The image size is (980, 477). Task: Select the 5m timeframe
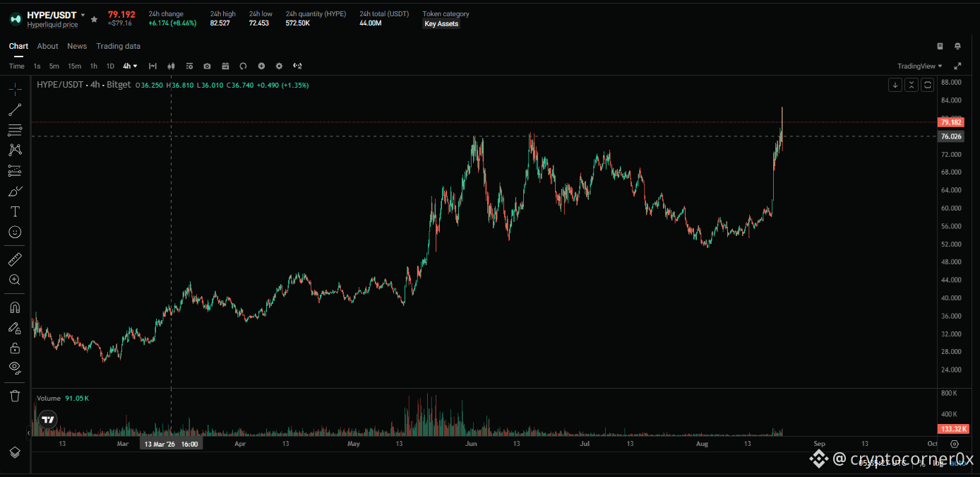[54, 66]
